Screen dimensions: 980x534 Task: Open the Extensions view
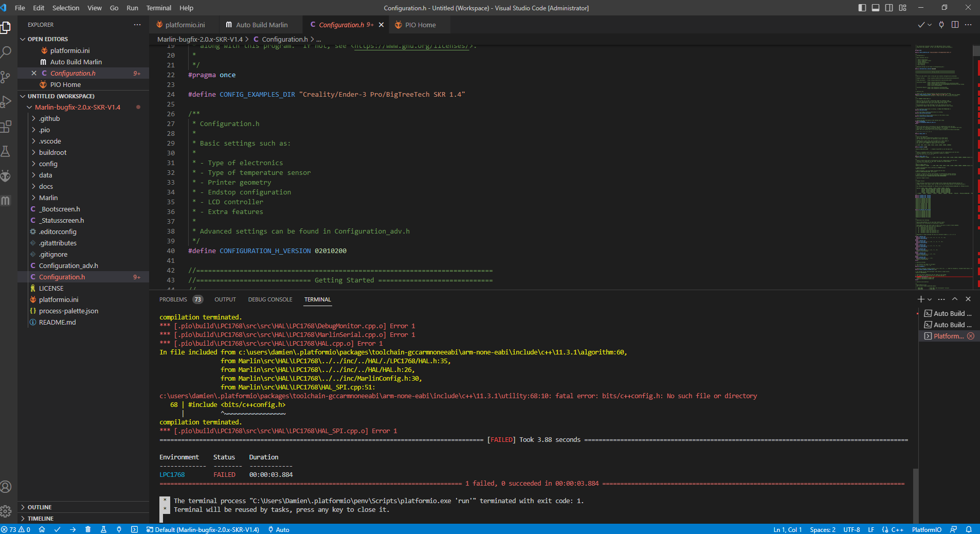pyautogui.click(x=6, y=127)
